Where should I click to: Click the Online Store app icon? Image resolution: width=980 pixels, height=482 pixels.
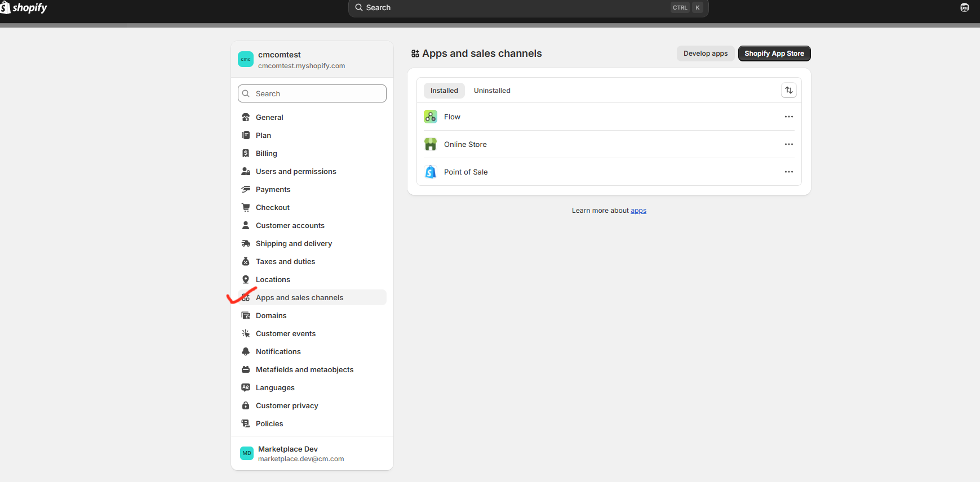[x=431, y=144]
